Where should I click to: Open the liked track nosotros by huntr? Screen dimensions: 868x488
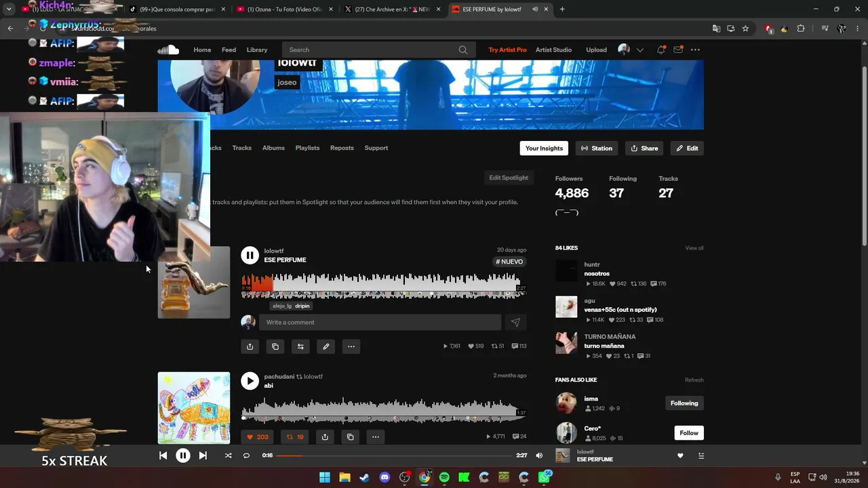pyautogui.click(x=597, y=274)
